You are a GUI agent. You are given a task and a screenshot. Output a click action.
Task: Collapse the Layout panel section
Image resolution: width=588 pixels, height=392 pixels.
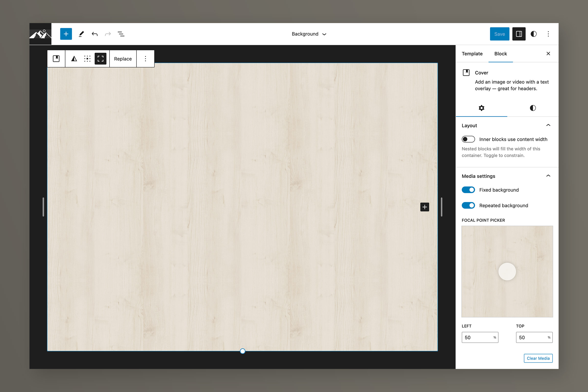point(548,125)
